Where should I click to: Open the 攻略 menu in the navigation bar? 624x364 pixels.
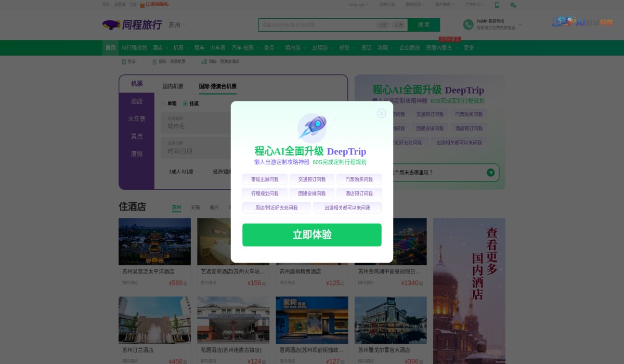(x=383, y=47)
